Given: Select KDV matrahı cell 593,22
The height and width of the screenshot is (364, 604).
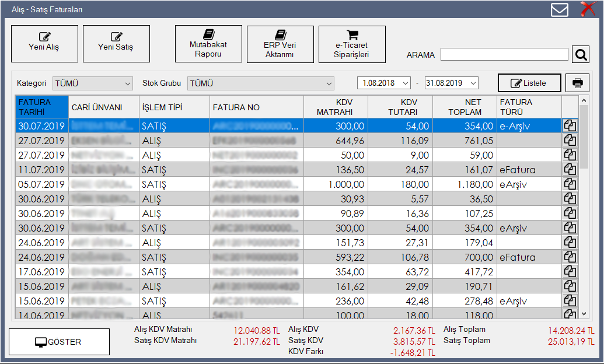Looking at the screenshot, I should point(336,257).
